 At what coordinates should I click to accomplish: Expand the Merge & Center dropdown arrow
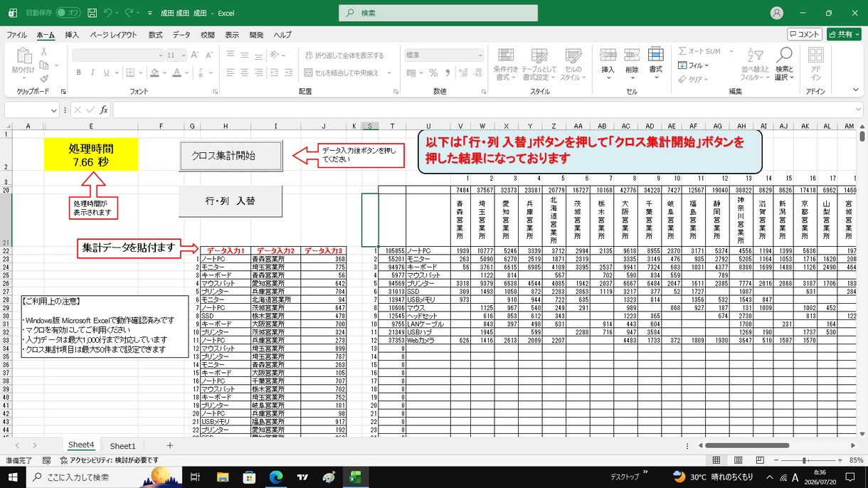tap(391, 72)
